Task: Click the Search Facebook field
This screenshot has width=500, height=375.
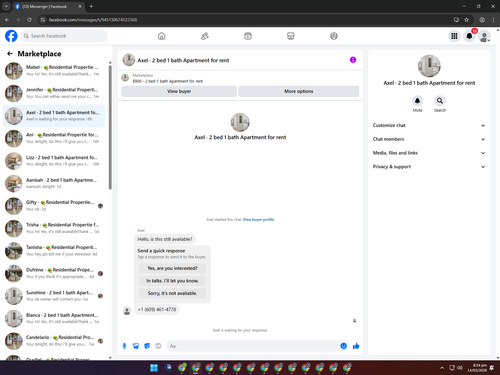Action: tap(64, 36)
